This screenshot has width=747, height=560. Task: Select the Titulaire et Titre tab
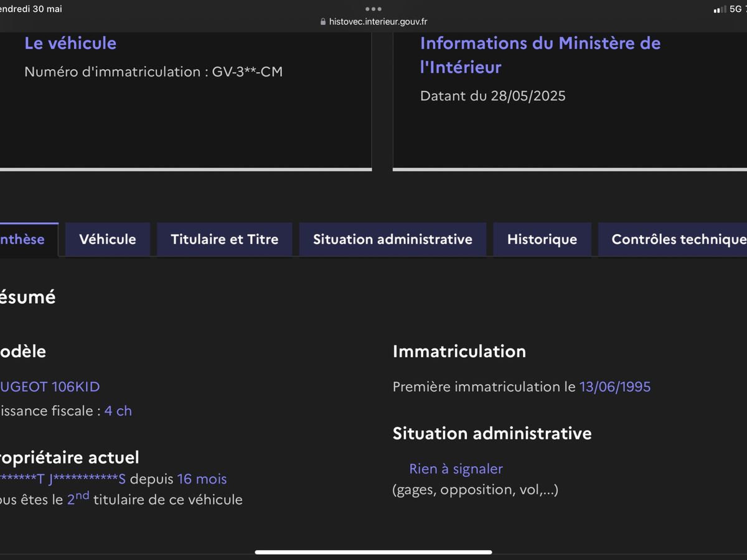(224, 240)
